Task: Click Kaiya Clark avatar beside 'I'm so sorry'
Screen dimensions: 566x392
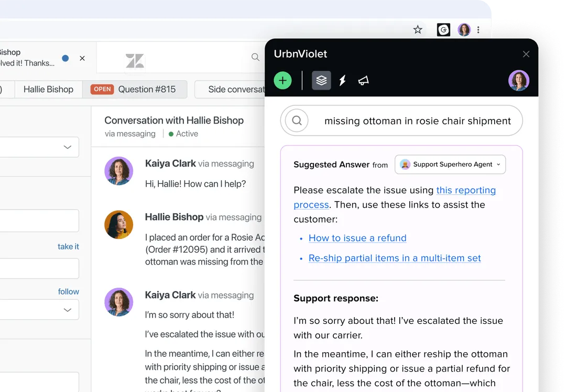Action: click(x=119, y=302)
